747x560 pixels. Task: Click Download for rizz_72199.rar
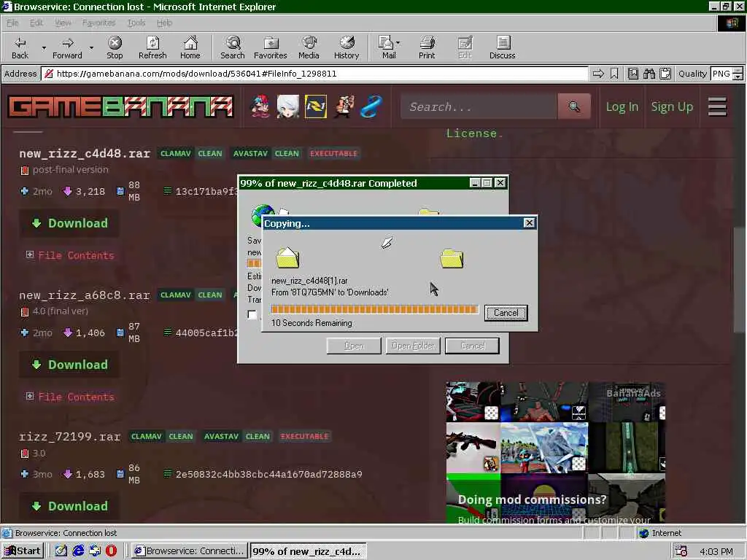click(x=69, y=506)
